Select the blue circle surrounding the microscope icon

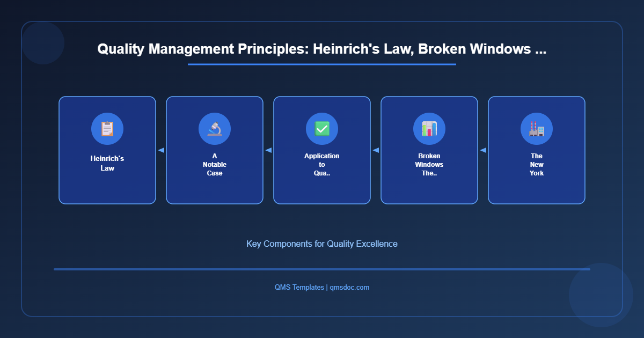(215, 129)
